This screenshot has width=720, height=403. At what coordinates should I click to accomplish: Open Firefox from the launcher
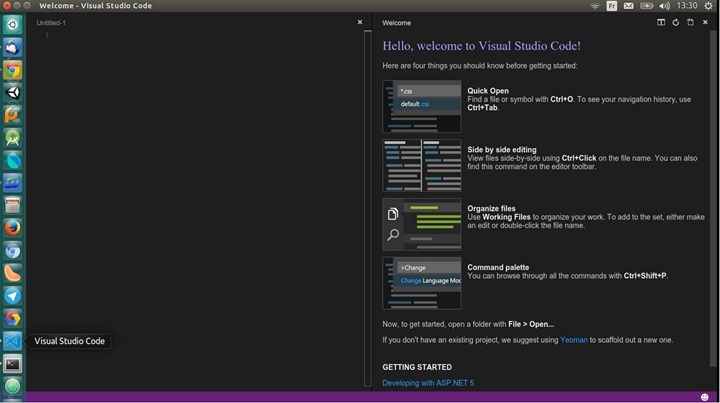tap(12, 228)
